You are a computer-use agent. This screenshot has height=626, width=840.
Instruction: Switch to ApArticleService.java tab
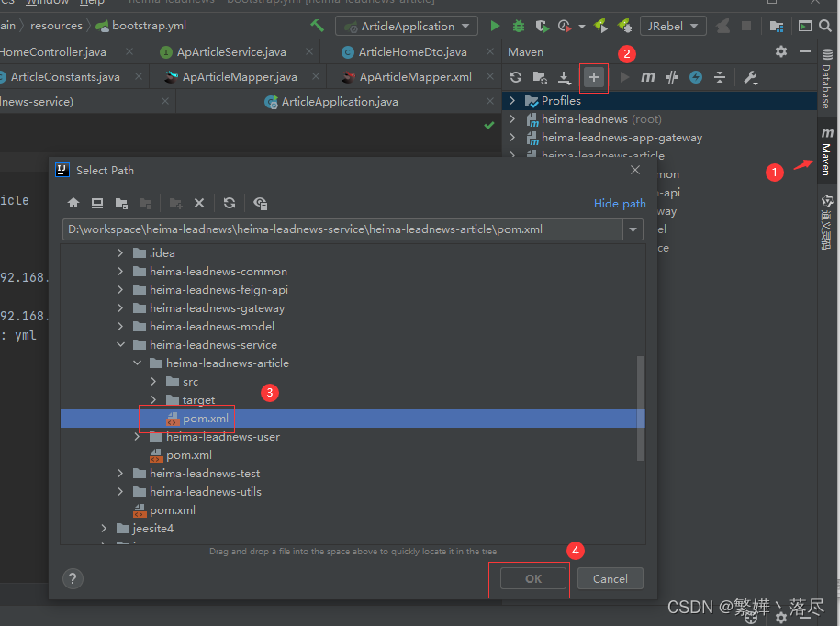[230, 52]
